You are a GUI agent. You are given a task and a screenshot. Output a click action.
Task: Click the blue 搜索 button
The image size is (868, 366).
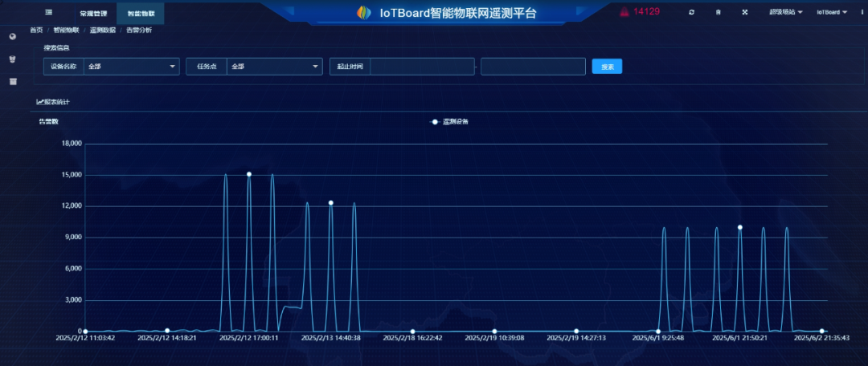point(608,67)
